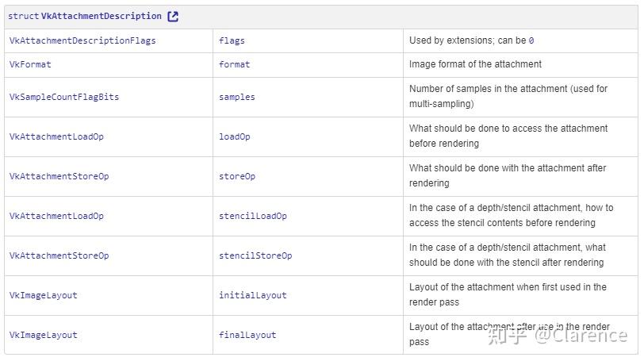
Task: Click the VkAttachmentDescription struct title link
Action: tap(101, 16)
